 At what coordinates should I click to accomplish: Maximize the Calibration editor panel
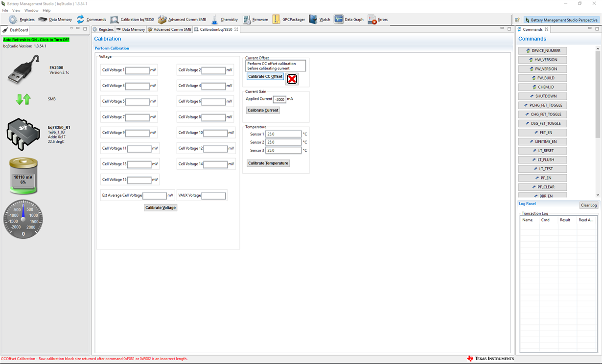509,29
